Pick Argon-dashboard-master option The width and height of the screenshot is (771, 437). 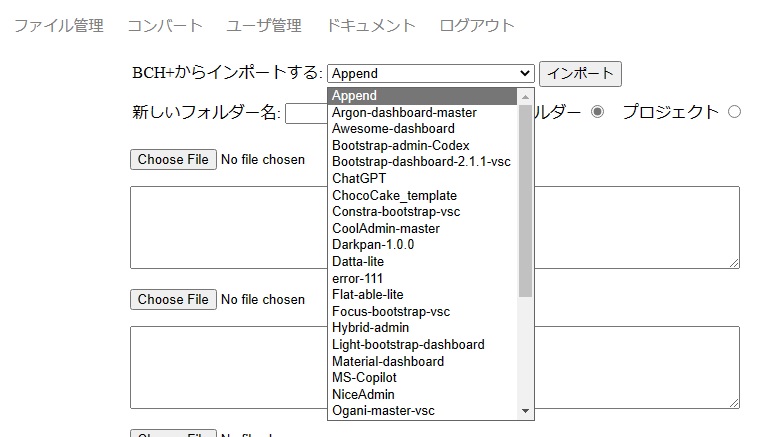pos(404,112)
